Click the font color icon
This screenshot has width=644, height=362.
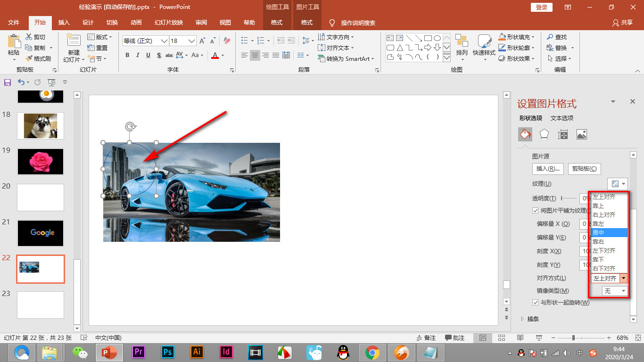pyautogui.click(x=215, y=56)
